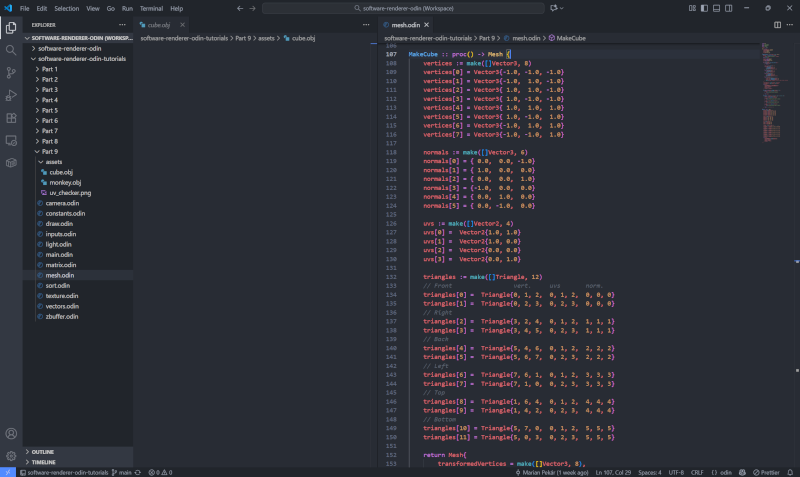Open texture.odin in the explorer
This screenshot has height=477, width=800.
pos(62,296)
